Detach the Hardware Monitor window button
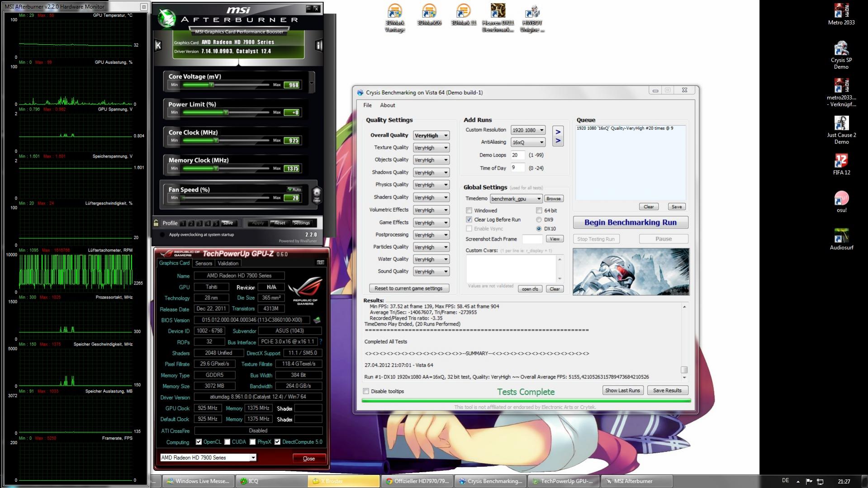The image size is (868, 488). [143, 7]
